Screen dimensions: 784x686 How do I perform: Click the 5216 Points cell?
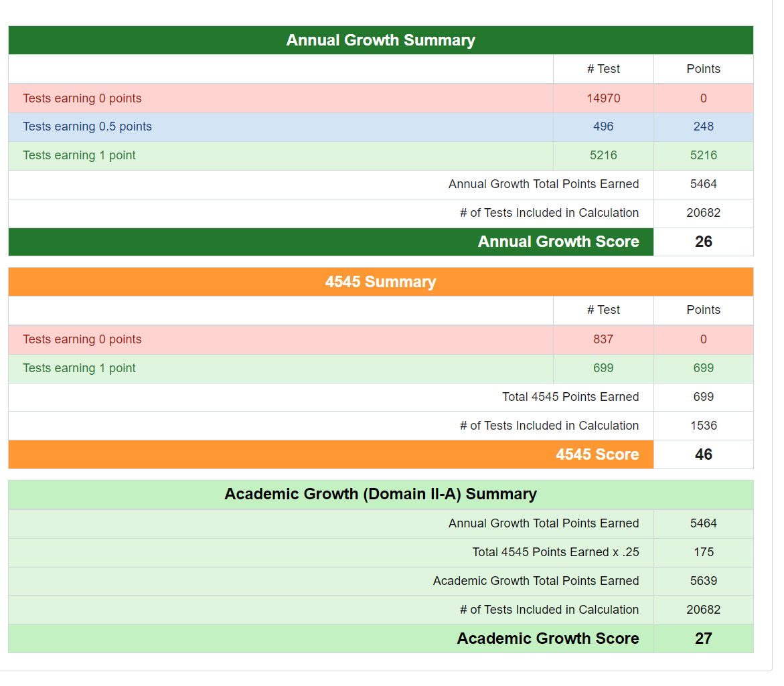(703, 155)
